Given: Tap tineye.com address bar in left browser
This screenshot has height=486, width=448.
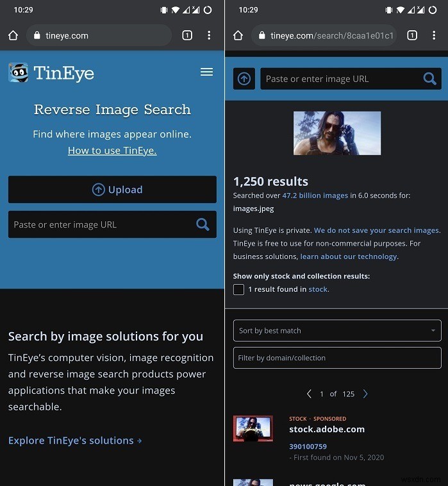Looking at the screenshot, I should [x=99, y=35].
